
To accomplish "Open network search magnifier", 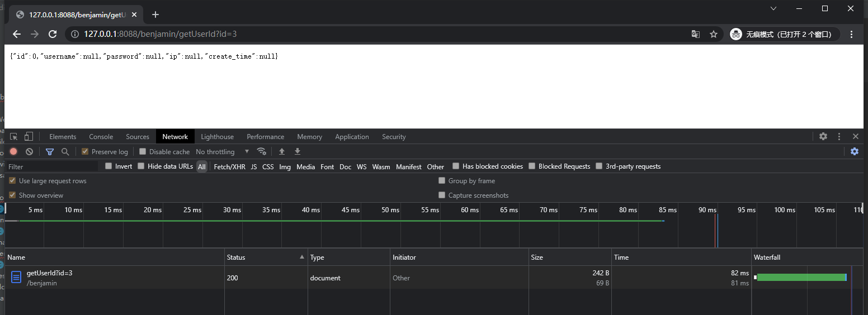I will click(x=65, y=151).
